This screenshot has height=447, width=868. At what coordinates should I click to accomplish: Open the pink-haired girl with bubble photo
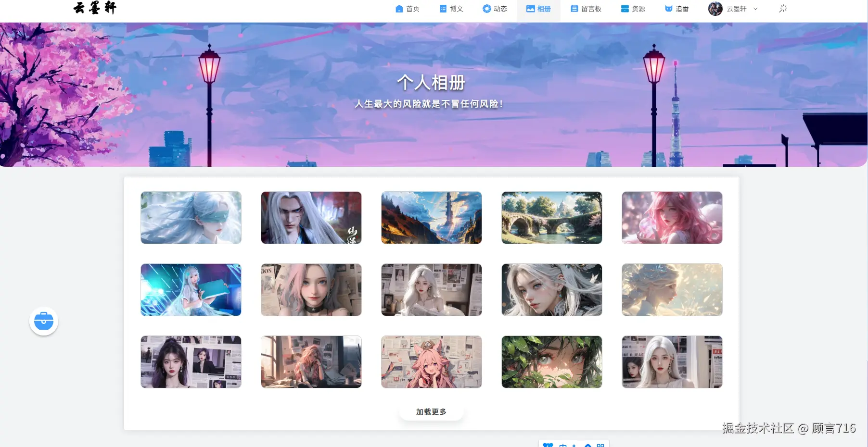pos(672,218)
